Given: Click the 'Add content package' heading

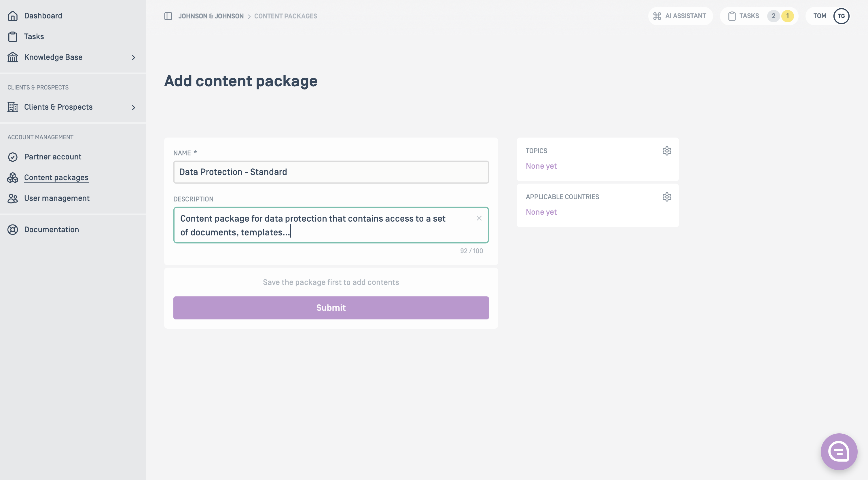Looking at the screenshot, I should point(241,81).
